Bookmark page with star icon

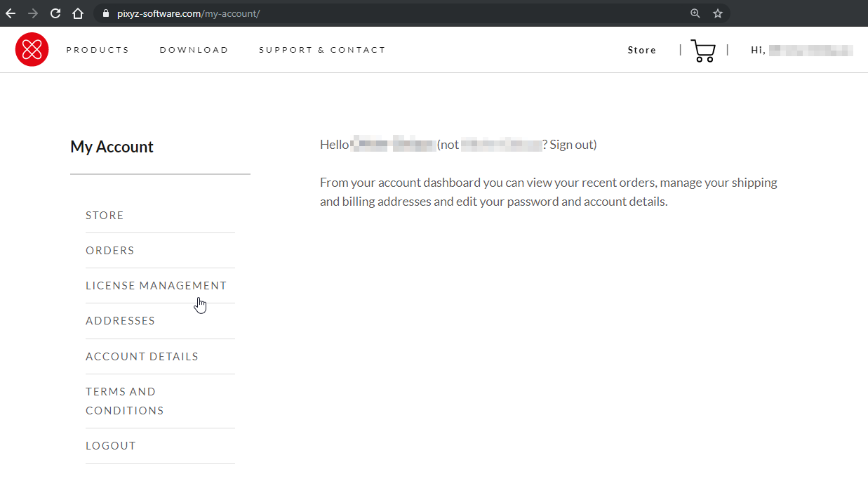[717, 13]
